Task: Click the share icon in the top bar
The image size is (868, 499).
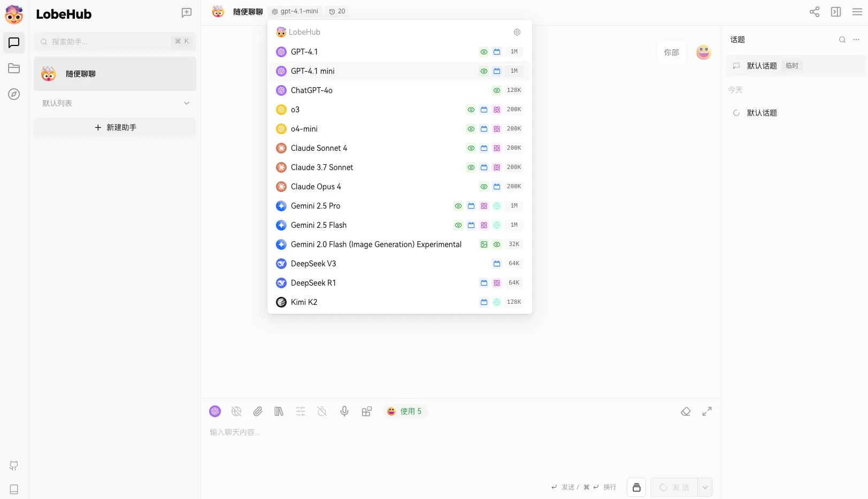Action: (815, 12)
